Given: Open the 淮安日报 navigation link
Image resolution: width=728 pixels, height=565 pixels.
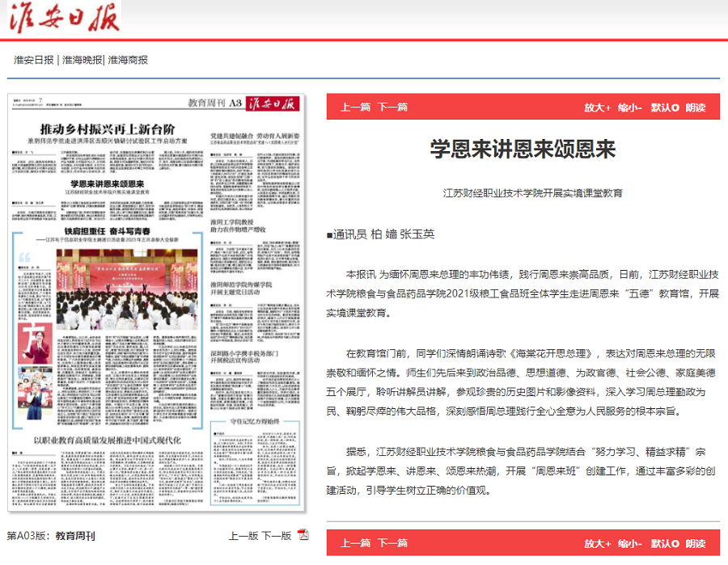Looking at the screenshot, I should pos(34,60).
